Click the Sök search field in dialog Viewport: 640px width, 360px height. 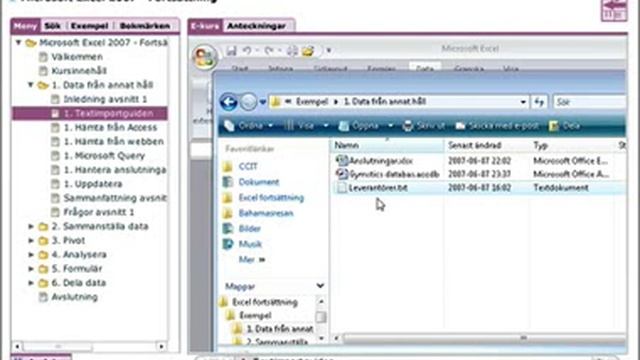tap(589, 102)
